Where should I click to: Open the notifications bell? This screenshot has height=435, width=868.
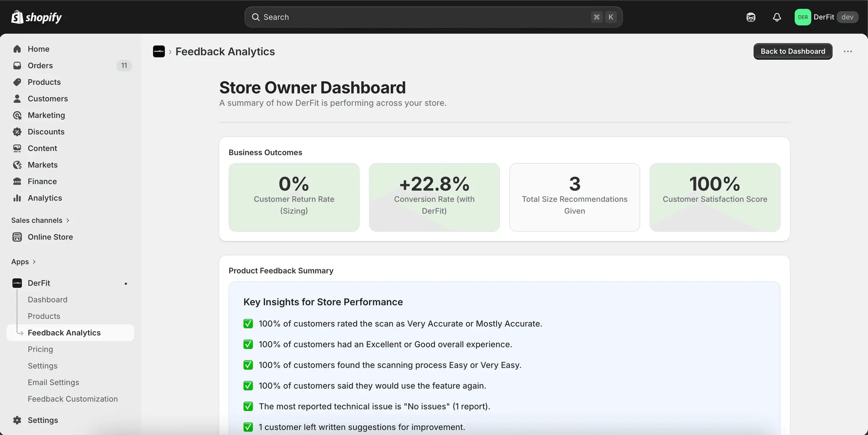point(776,17)
